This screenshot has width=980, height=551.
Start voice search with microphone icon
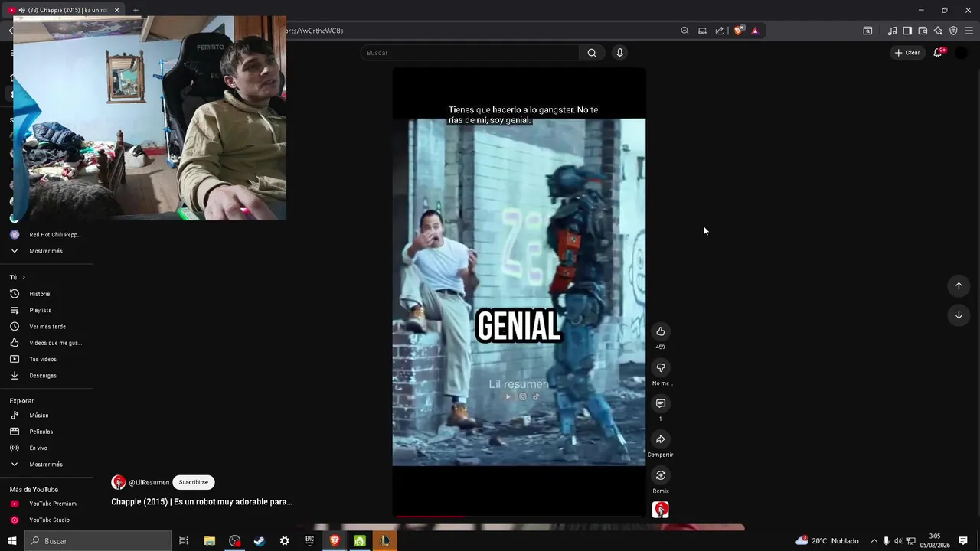(x=619, y=53)
